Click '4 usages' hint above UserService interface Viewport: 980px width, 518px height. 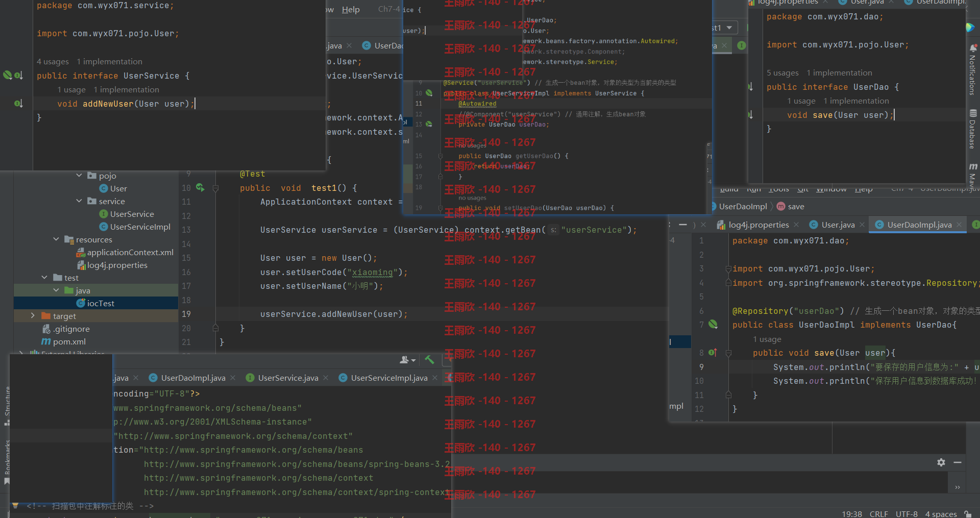tap(53, 61)
